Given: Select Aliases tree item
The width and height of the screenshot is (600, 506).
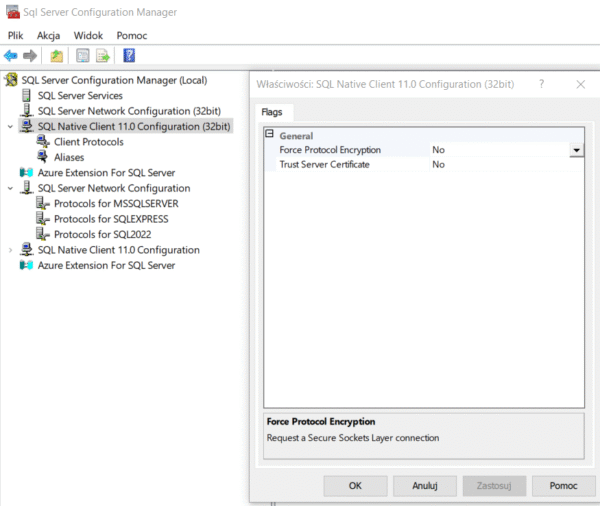Looking at the screenshot, I should (69, 157).
